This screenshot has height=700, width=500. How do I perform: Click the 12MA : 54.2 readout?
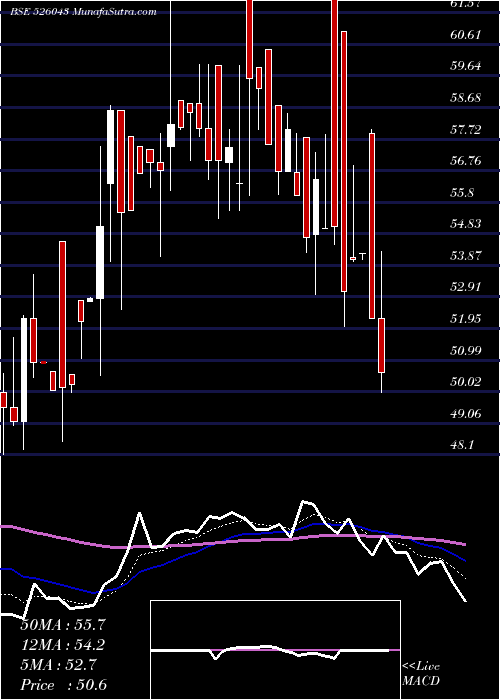pyautogui.click(x=63, y=645)
